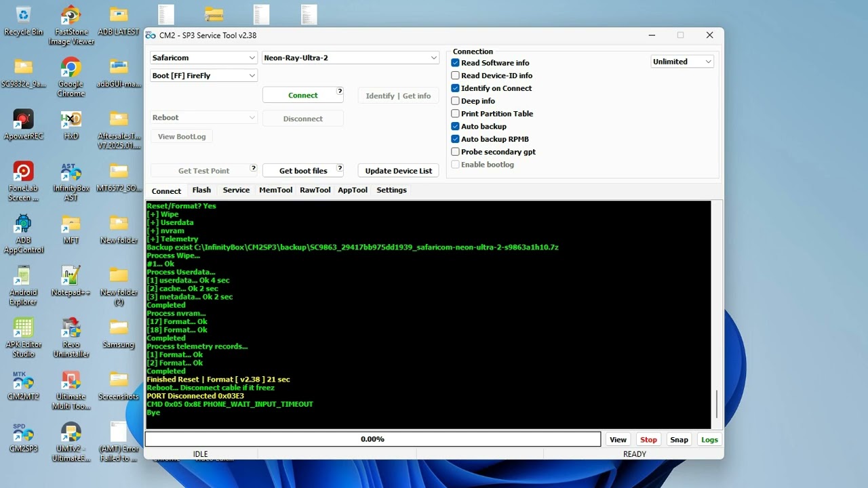
Task: Open the AftersalesT... folder icon
Action: [x=119, y=129]
